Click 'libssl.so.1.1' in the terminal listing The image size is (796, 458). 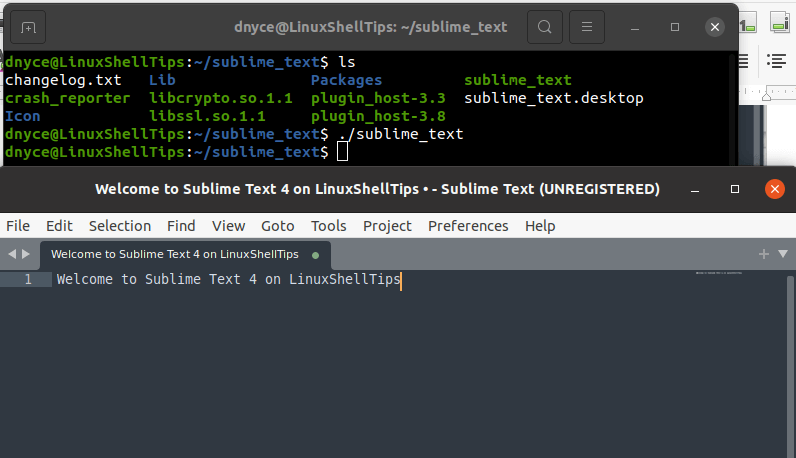(x=207, y=116)
